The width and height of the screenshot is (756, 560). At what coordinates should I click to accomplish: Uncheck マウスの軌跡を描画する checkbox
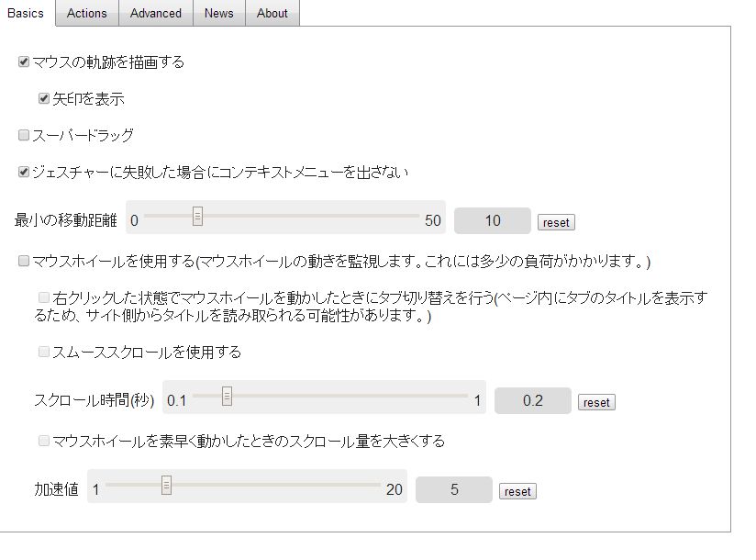coord(24,62)
